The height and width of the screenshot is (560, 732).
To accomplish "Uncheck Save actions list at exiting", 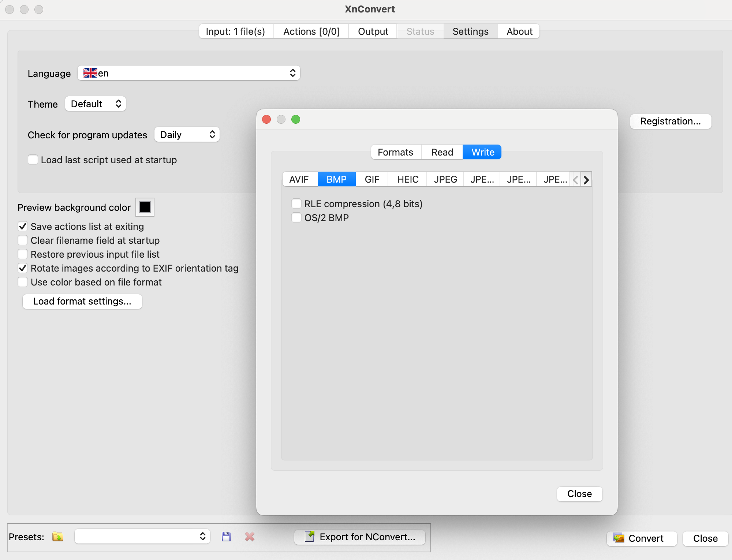I will click(23, 226).
